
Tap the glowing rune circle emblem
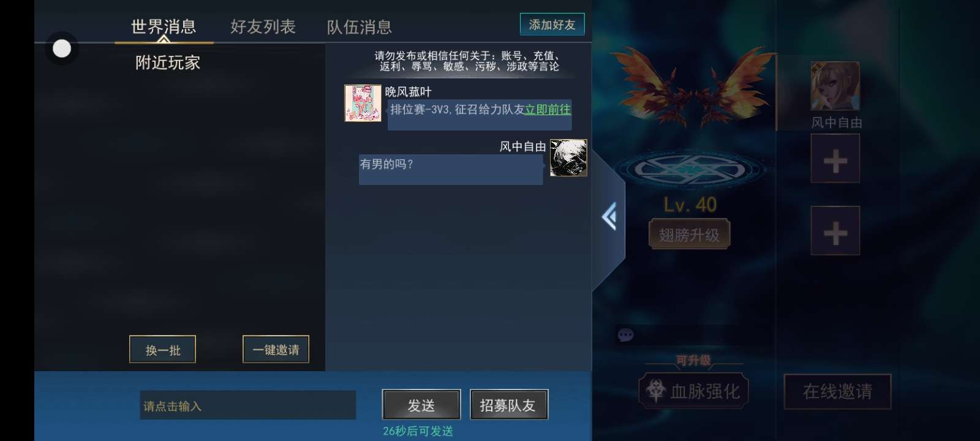[x=690, y=168]
